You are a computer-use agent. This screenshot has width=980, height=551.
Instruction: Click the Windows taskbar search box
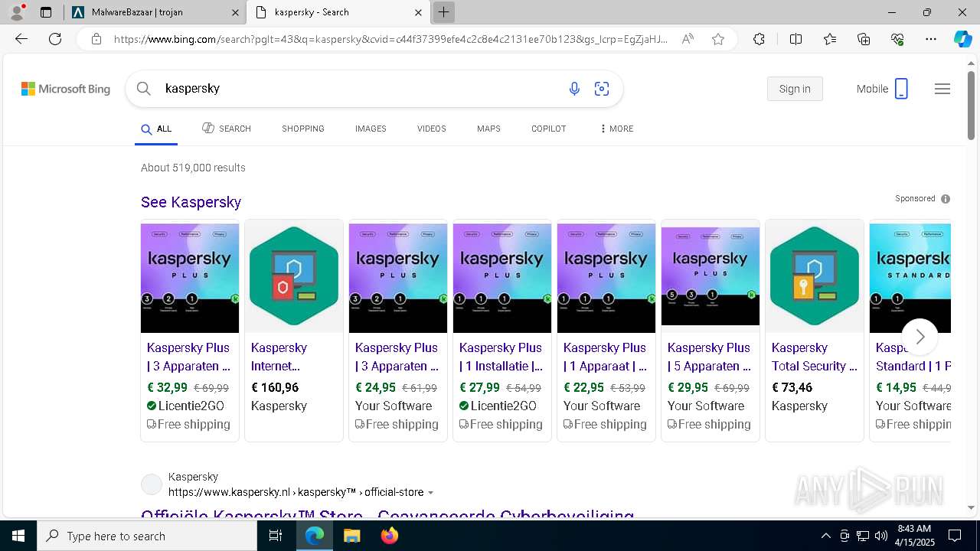147,536
